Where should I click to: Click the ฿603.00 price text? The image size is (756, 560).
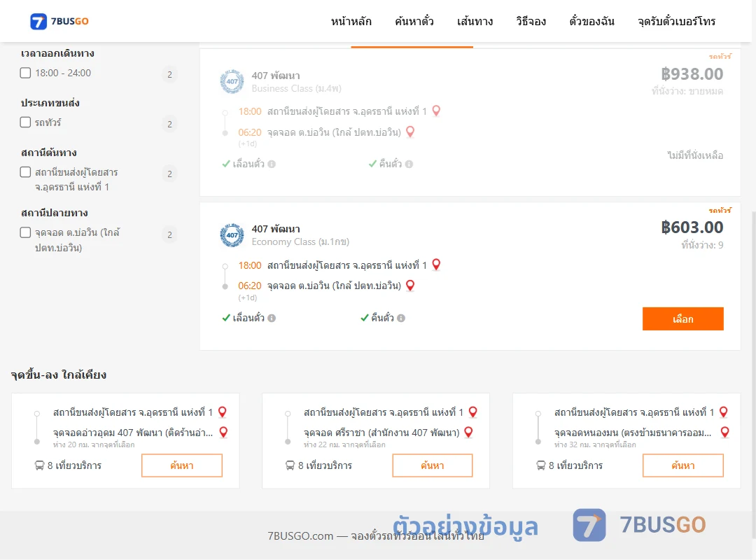692,227
